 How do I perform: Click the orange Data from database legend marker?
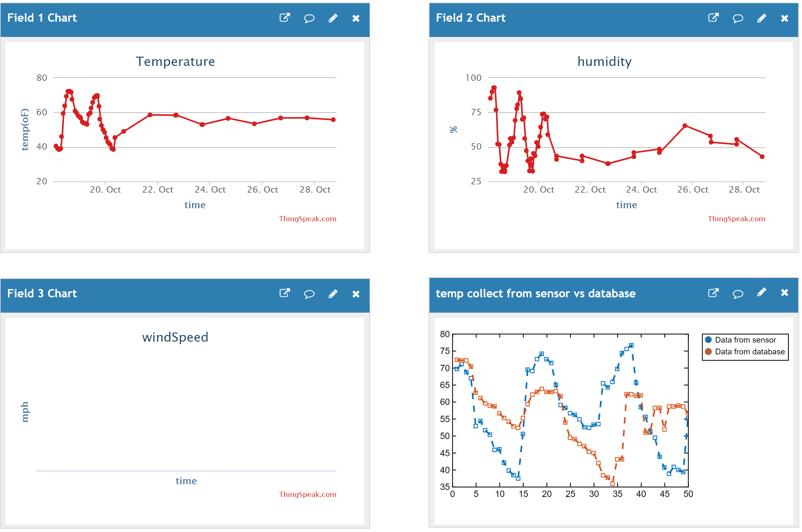(x=708, y=351)
